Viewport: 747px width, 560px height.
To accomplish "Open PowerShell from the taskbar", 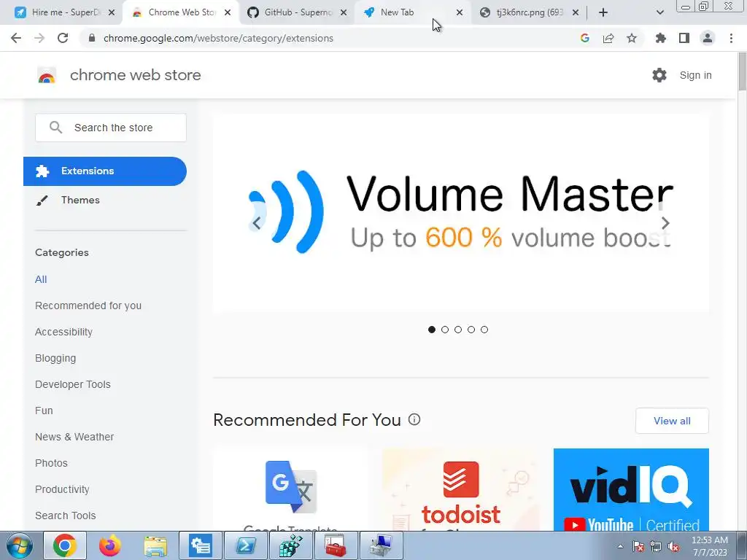I will click(246, 545).
